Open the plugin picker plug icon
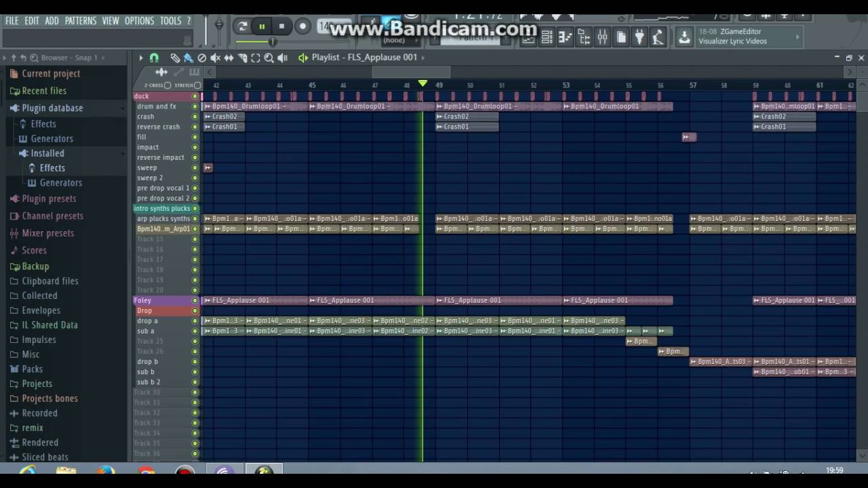This screenshot has height=488, width=868. 639,38
